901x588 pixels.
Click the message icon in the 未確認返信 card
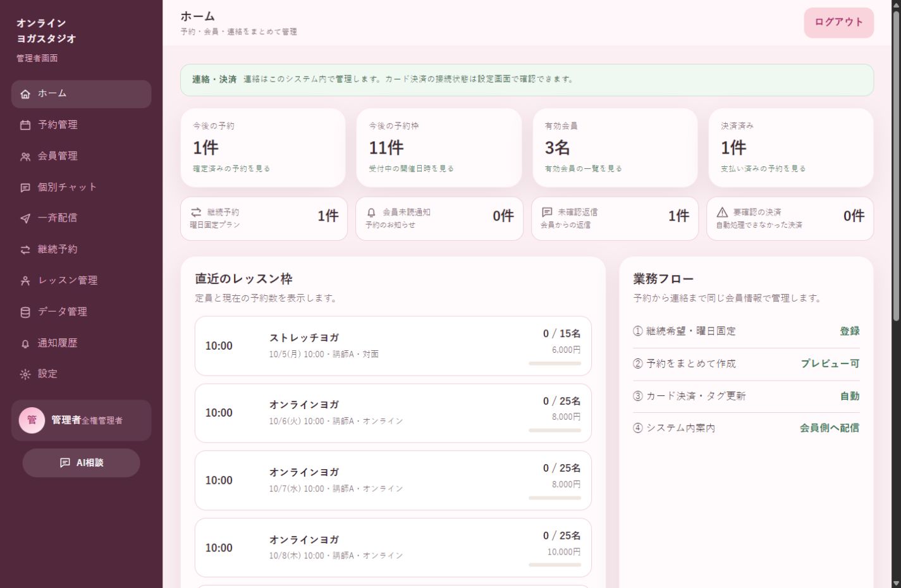(x=547, y=212)
